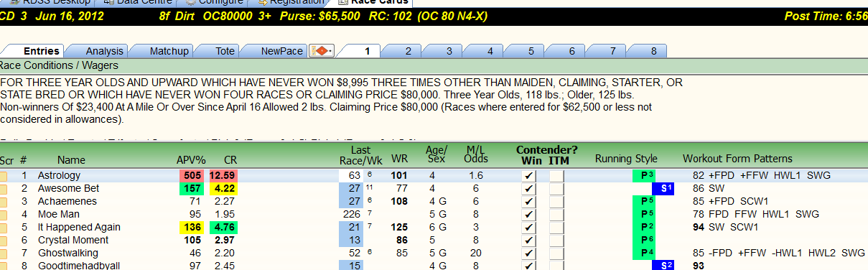Toggle Win contender checkbox for It Happened Again

[528, 227]
